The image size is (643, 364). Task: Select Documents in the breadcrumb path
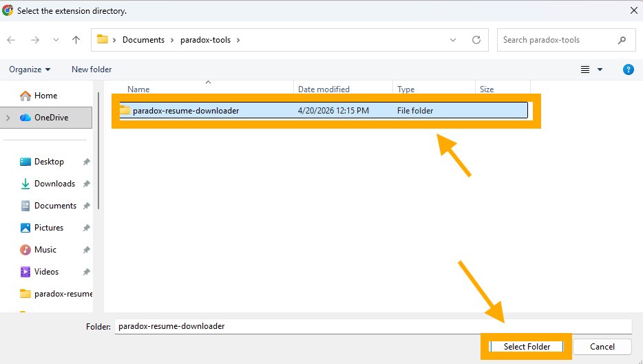coord(143,40)
